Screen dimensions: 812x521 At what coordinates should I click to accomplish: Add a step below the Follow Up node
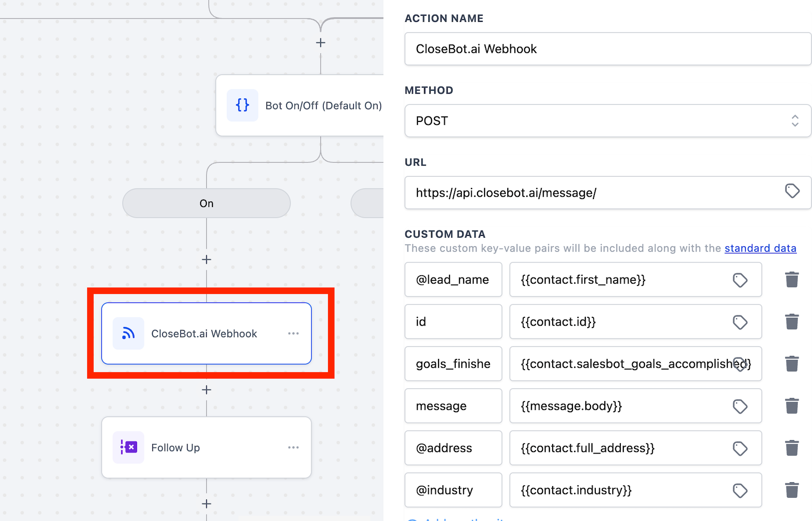(206, 504)
